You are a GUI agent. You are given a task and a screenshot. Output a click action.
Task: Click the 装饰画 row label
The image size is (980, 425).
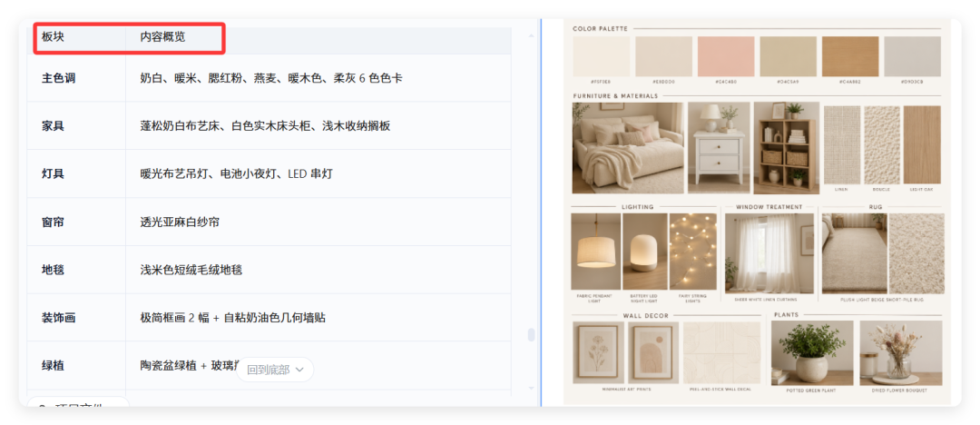[59, 317]
